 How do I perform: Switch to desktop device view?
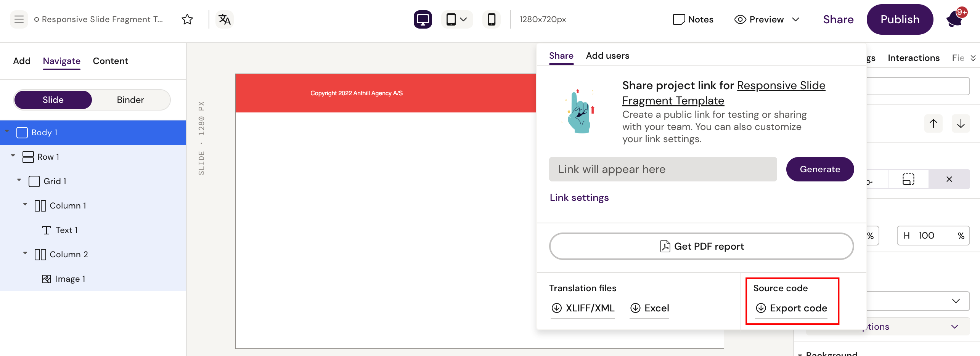(x=423, y=19)
